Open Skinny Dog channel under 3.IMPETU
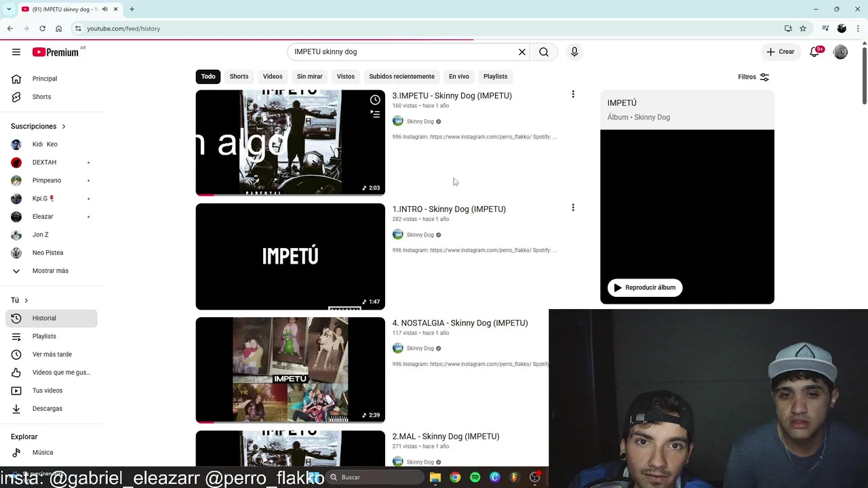The image size is (868, 488). (420, 121)
